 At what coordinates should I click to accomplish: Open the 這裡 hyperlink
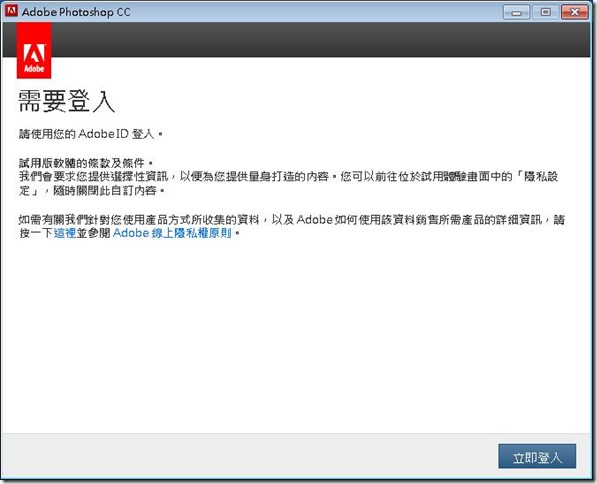[65, 233]
